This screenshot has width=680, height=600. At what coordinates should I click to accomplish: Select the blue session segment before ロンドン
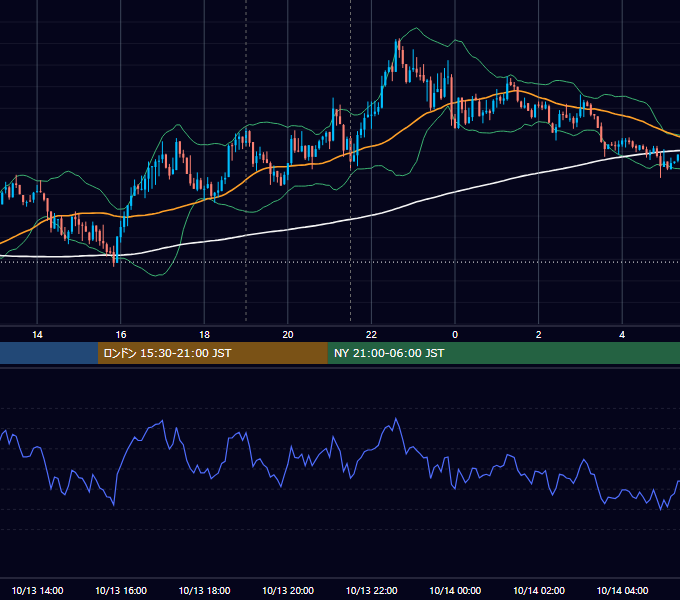tap(49, 353)
